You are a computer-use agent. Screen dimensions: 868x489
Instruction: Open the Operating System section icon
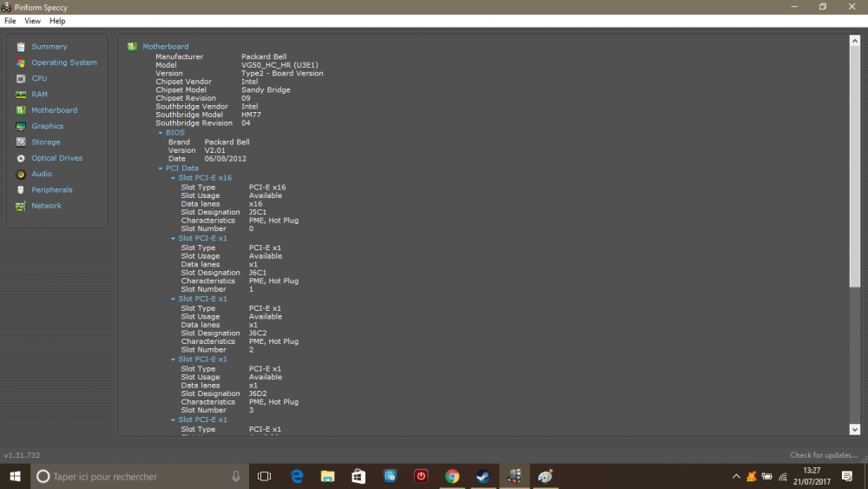click(x=21, y=63)
